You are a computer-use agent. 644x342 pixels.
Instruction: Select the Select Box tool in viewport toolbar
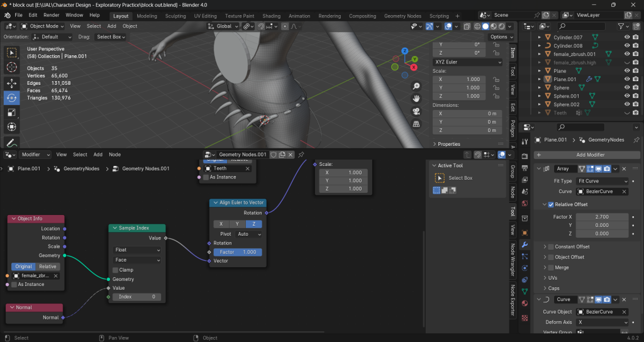click(11, 53)
